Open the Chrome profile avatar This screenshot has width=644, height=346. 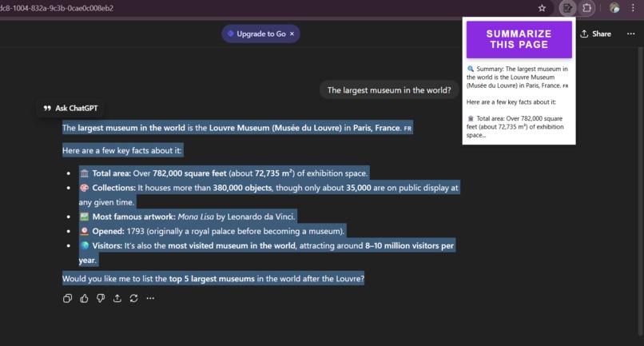614,8
